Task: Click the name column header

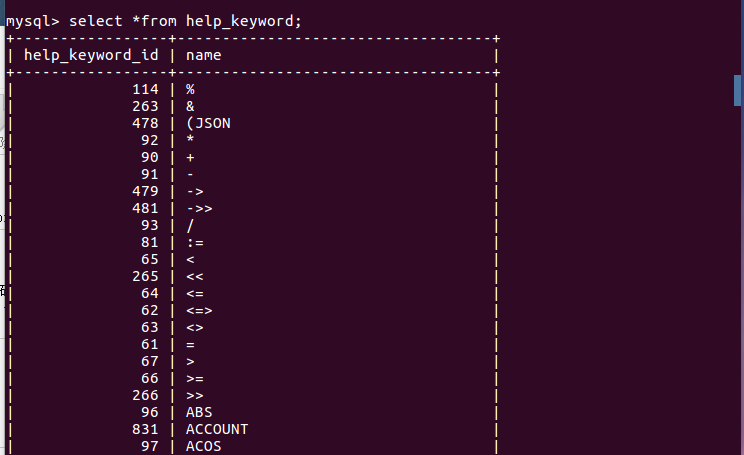Action: point(203,55)
